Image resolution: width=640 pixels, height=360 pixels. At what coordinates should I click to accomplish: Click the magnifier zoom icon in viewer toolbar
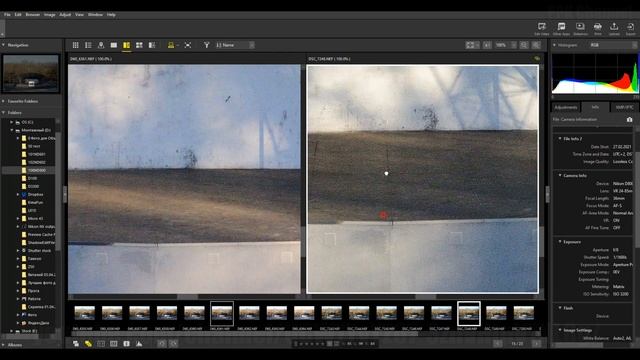coord(524,45)
